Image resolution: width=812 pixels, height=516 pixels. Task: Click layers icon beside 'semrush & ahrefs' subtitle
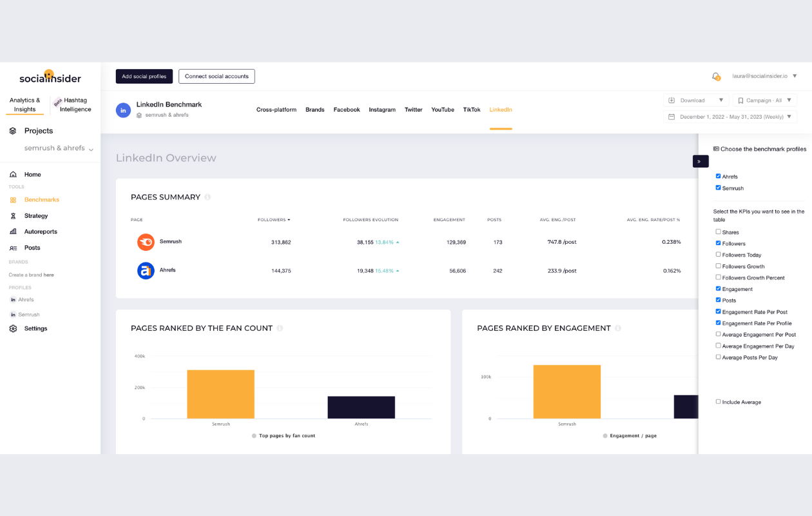click(x=139, y=115)
